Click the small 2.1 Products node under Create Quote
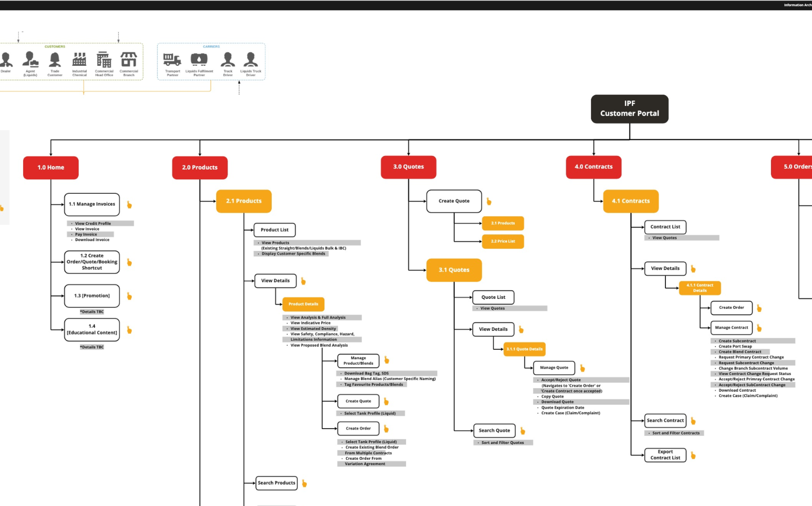 503,223
